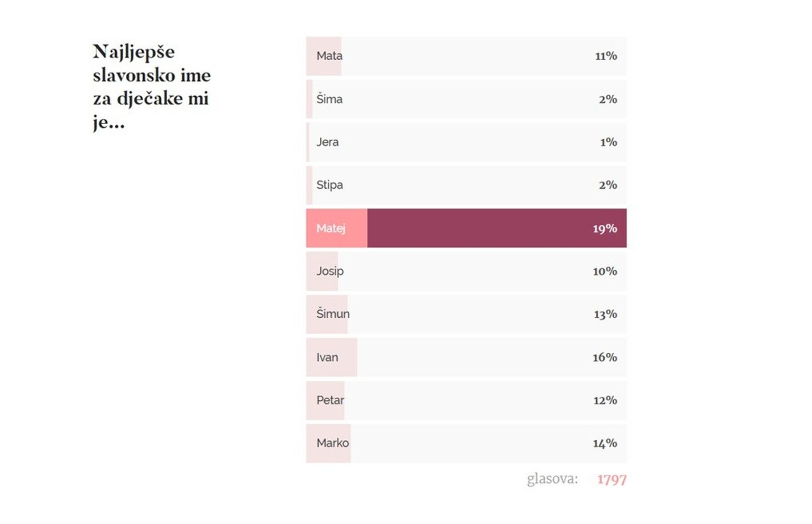Click the 1797 total votes number
Screen dimensions: 812x524
coord(612,480)
